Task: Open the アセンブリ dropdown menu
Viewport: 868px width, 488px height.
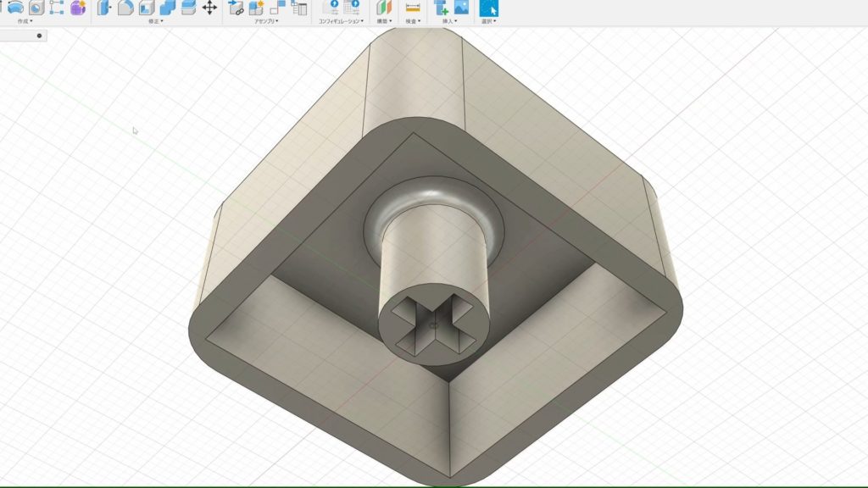Action: 266,21
